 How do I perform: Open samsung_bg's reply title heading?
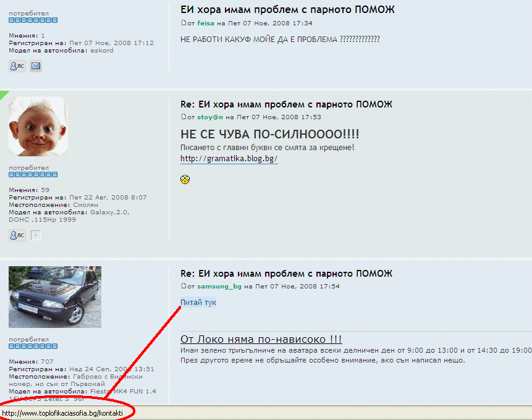[x=286, y=274]
